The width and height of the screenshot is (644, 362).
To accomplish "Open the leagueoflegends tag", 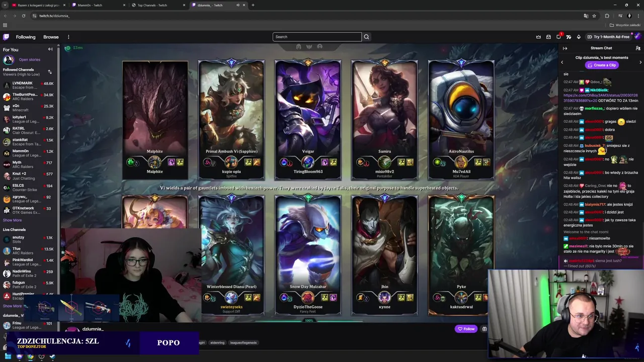I will (x=244, y=343).
